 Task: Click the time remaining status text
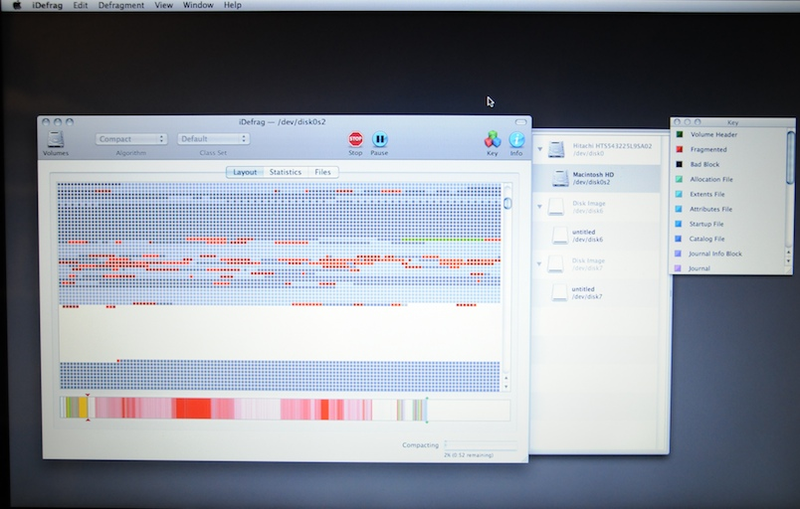(468, 455)
